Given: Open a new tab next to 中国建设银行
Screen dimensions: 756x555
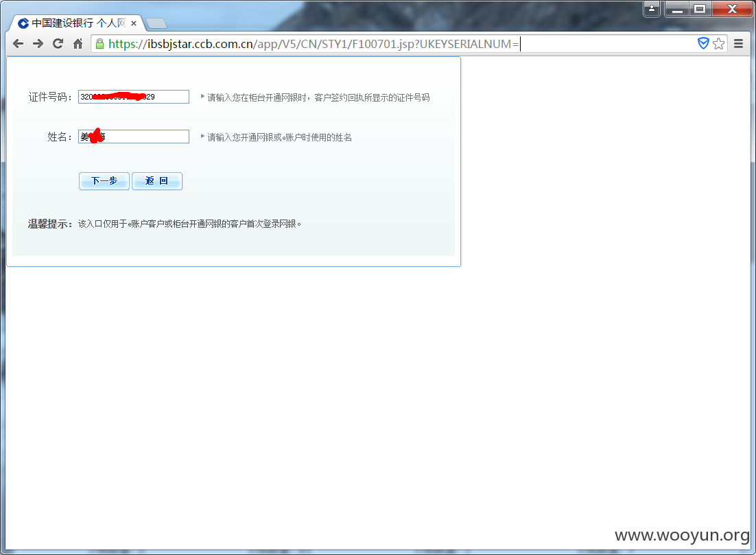Looking at the screenshot, I should pyautogui.click(x=156, y=23).
